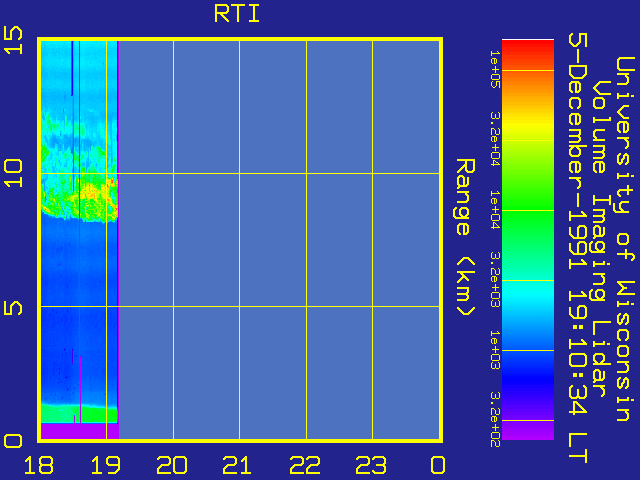Click time axis label 19
This screenshot has width=640, height=480.
click(105, 465)
